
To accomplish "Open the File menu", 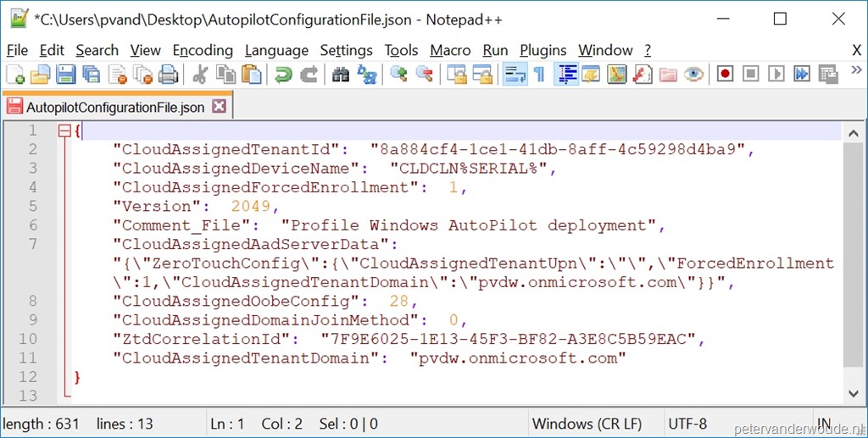I will (17, 50).
